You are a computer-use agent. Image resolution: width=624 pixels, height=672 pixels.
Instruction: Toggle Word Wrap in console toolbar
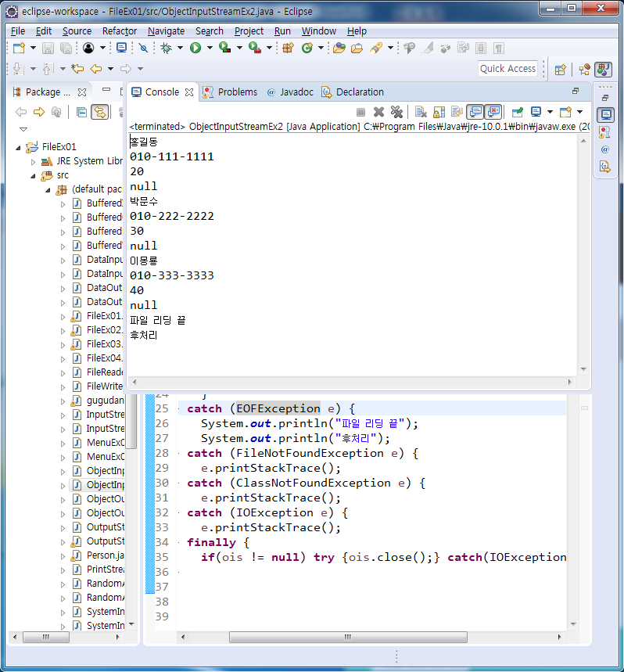tap(457, 113)
